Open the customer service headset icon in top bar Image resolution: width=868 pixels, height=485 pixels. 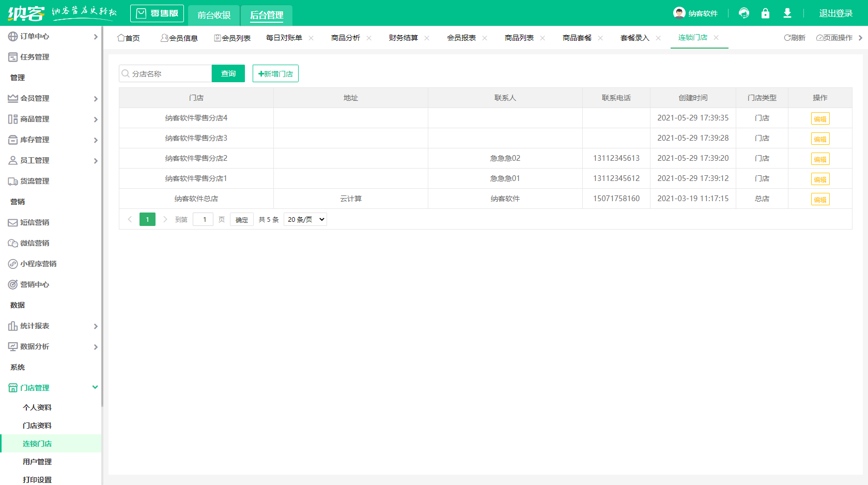tap(744, 13)
